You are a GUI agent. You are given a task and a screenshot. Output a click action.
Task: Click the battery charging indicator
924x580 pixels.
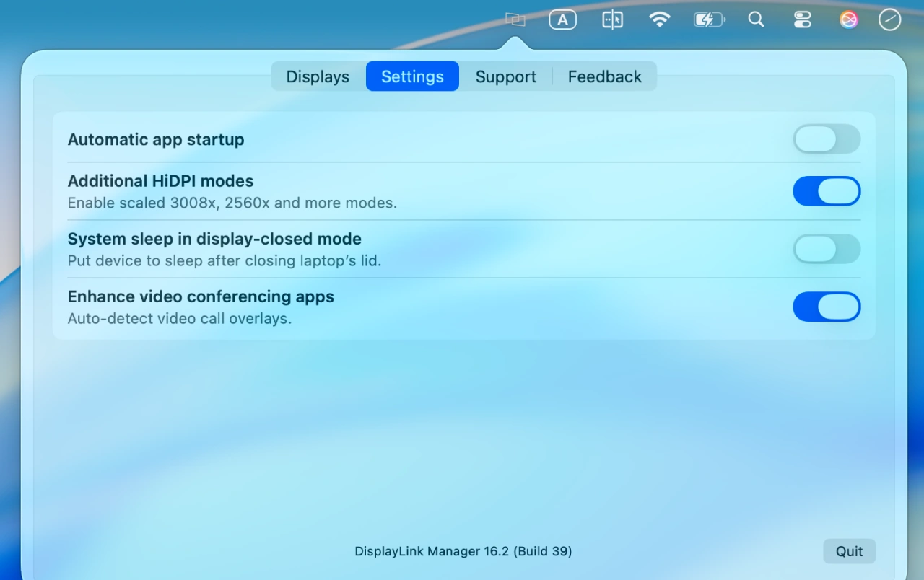tap(710, 20)
